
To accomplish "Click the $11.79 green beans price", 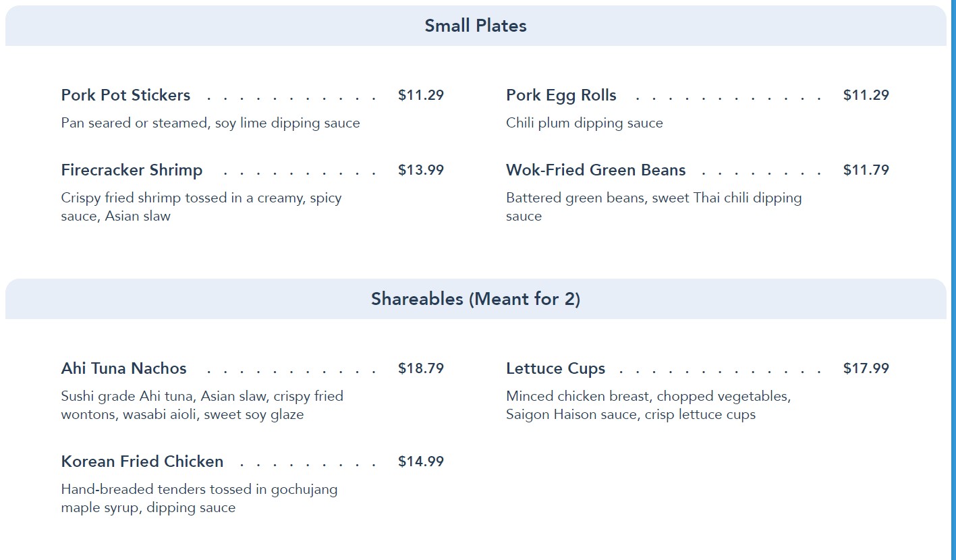I will coord(866,170).
